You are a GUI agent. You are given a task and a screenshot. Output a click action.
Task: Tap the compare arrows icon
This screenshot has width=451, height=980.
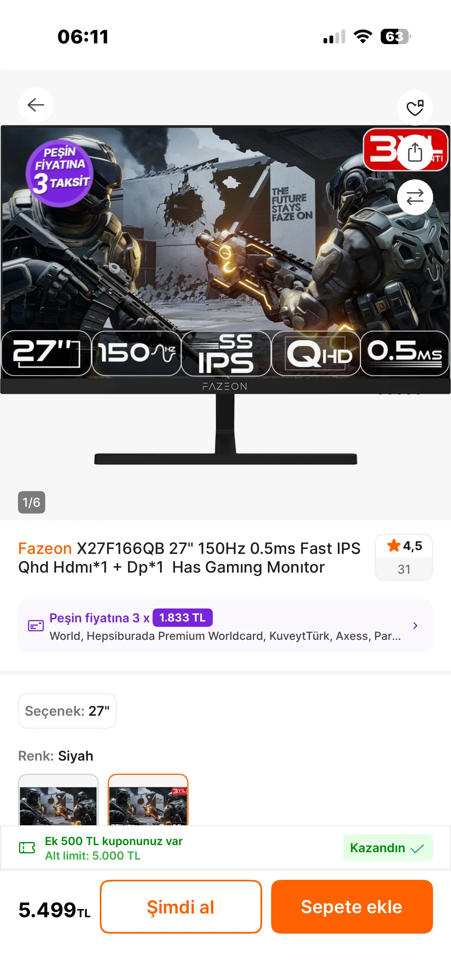click(415, 197)
